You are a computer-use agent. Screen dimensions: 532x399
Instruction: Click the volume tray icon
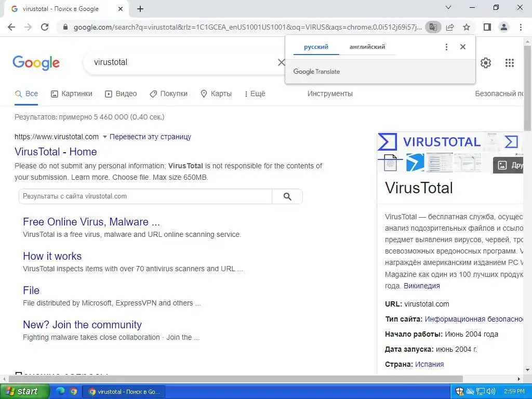[x=490, y=392]
